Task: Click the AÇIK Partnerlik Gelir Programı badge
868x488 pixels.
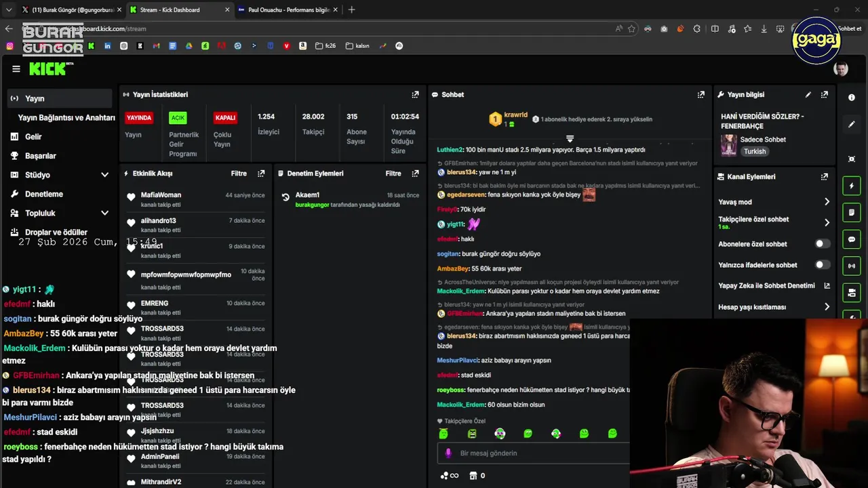Action: 178,118
